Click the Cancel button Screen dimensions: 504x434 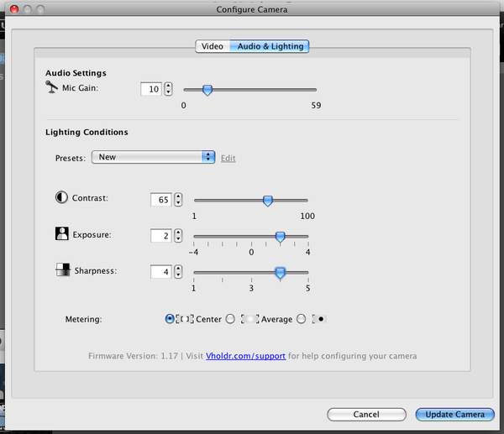coord(366,415)
